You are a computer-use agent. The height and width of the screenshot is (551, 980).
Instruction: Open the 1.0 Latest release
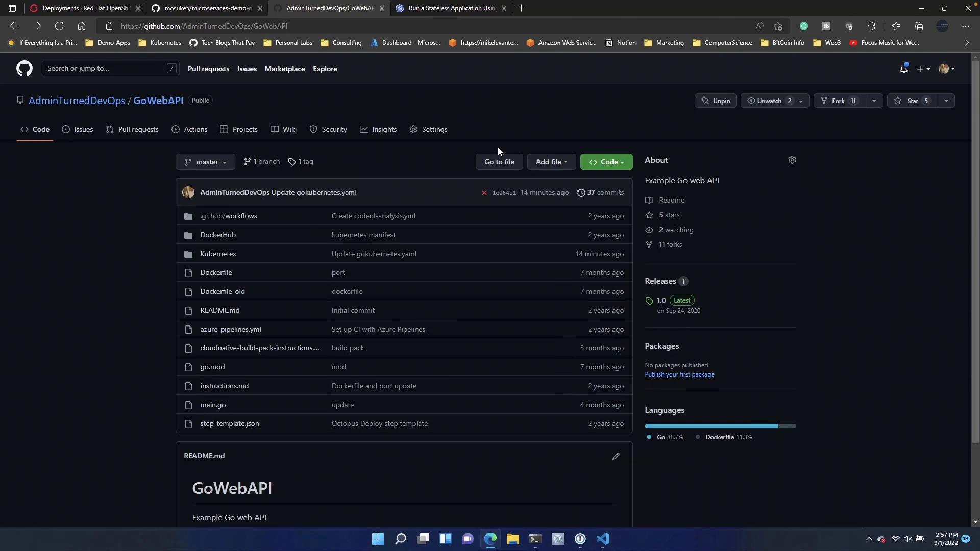670,300
